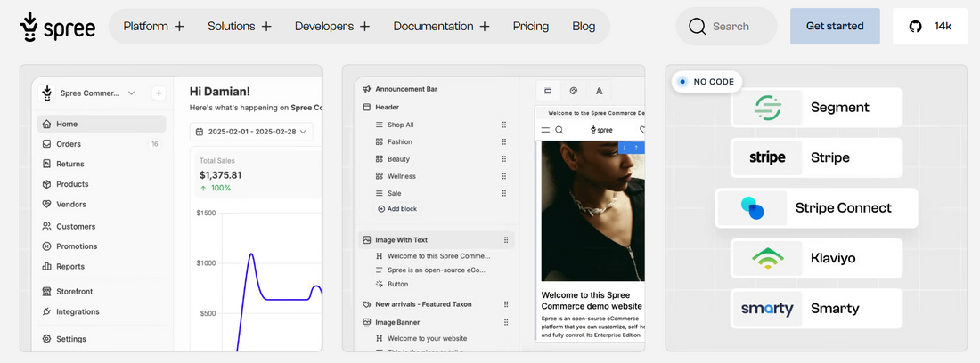Viewport: 980px width, 363px height.
Task: Click the Klaviyo logo icon
Action: tap(767, 258)
